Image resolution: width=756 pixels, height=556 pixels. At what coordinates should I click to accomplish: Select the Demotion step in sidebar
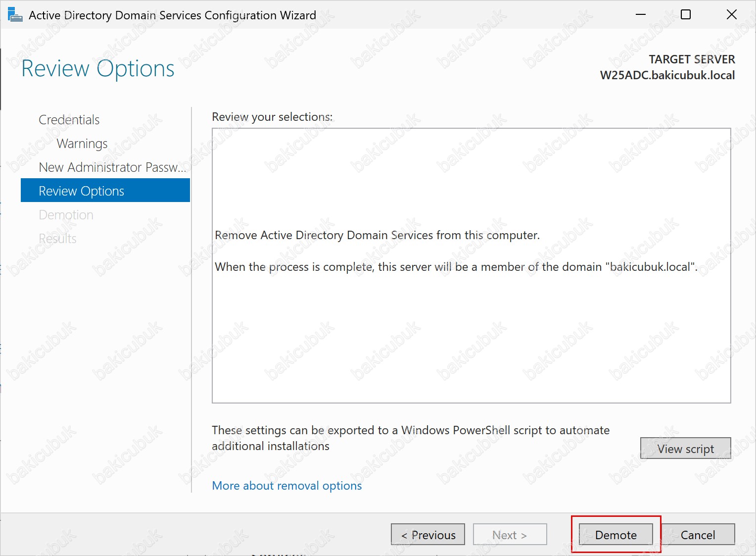pos(66,215)
